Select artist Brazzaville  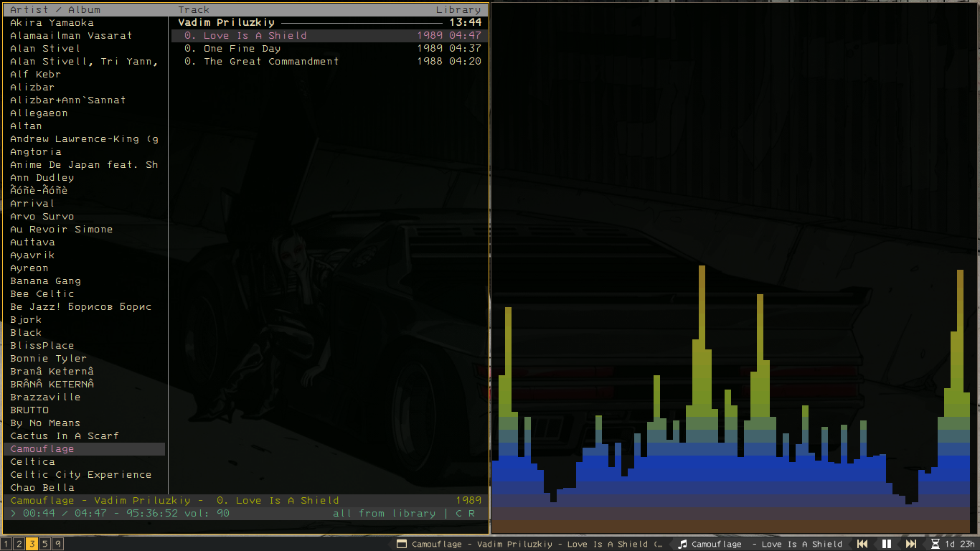[45, 397]
